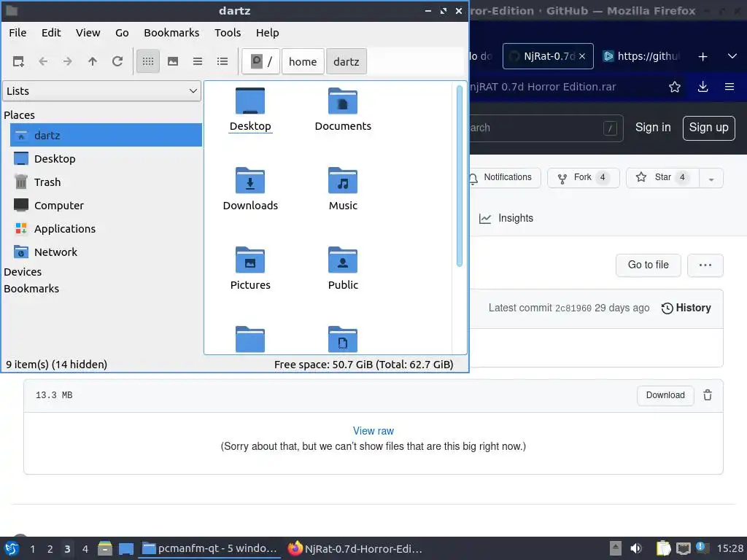Open the Bookmarks menu
The image size is (747, 560).
pos(171,33)
